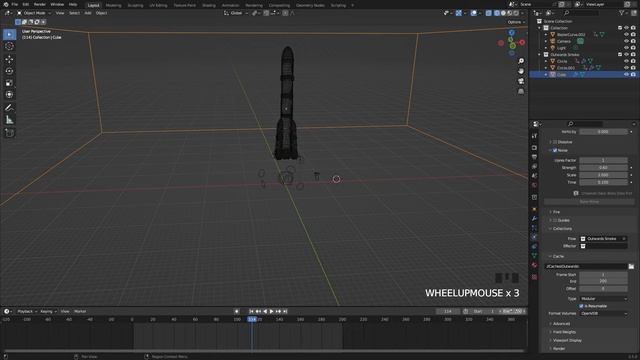Viewport: 640px width, 360px height.
Task: Hide the Cube object with eye icon
Action: (x=626, y=75)
